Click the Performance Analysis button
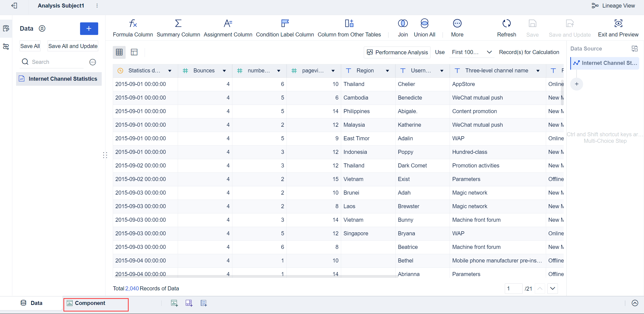The height and width of the screenshot is (314, 644). tap(397, 52)
